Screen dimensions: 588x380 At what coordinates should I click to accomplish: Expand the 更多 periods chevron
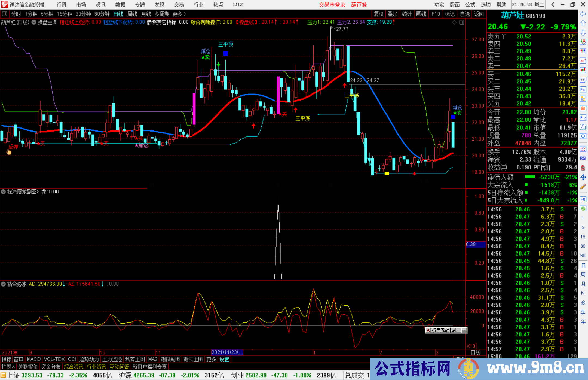(185, 14)
